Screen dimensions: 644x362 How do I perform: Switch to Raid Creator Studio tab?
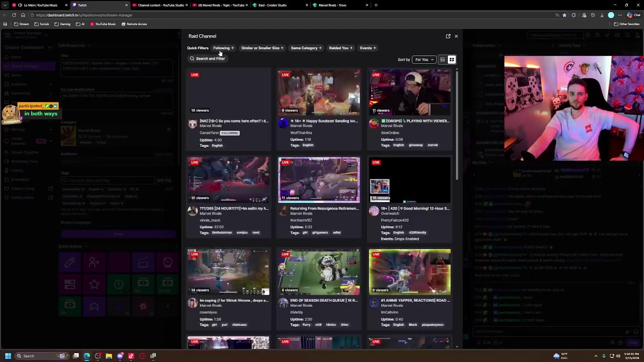279,5
